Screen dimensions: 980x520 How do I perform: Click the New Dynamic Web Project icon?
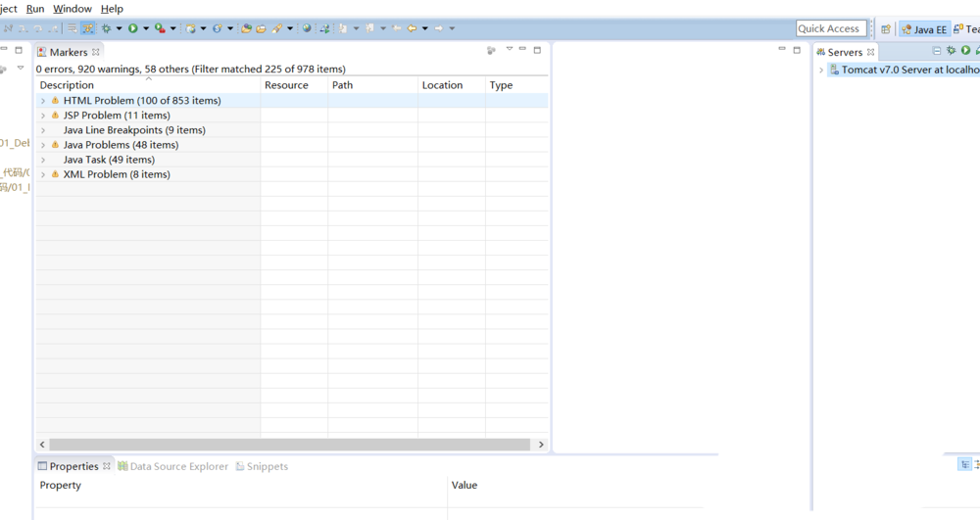[x=191, y=28]
